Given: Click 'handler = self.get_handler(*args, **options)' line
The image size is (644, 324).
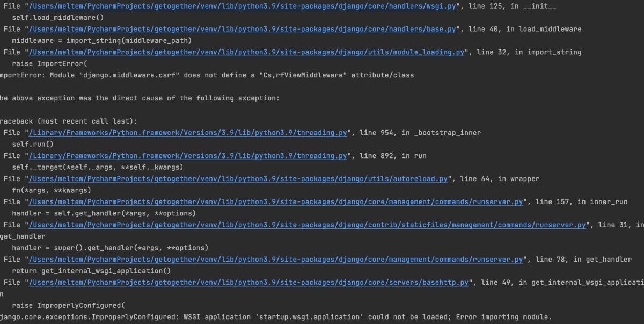Looking at the screenshot, I should point(104,214).
